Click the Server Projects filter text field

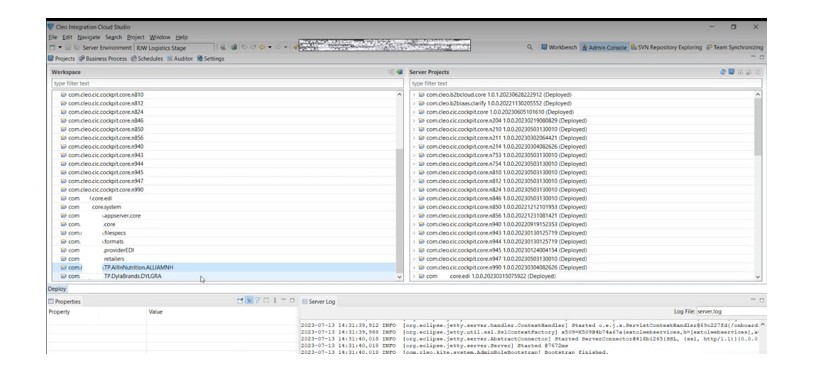click(x=586, y=83)
